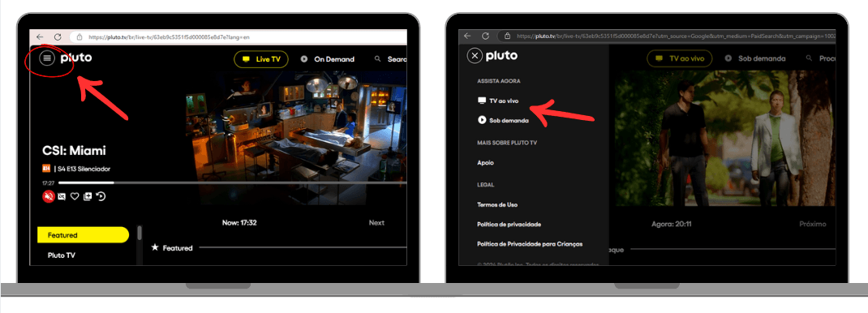Select the Live TV tab in left window
868x313 pixels.
pos(261,59)
